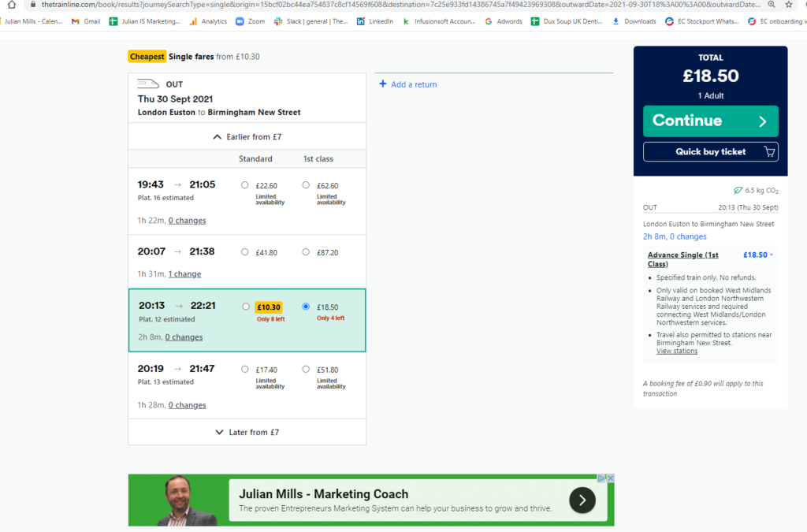Expand the £18.50 ticket price dropdown
This screenshot has width=807, height=532.
759,255
